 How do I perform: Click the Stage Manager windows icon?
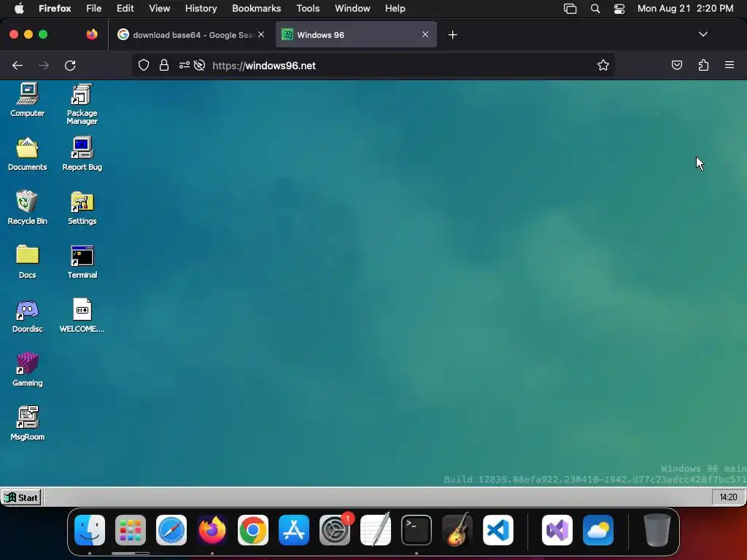pos(570,9)
